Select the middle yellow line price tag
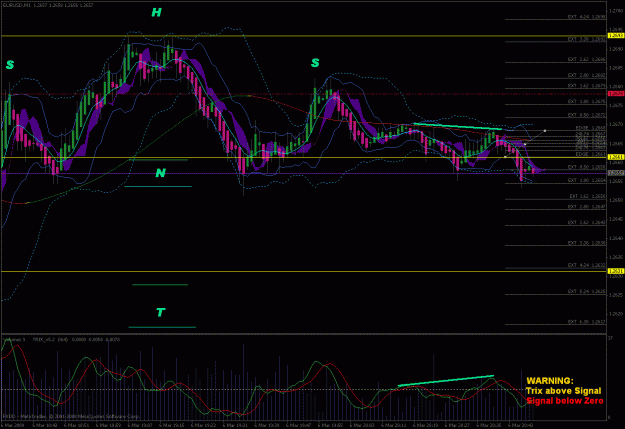The image size is (625, 429). point(615,157)
